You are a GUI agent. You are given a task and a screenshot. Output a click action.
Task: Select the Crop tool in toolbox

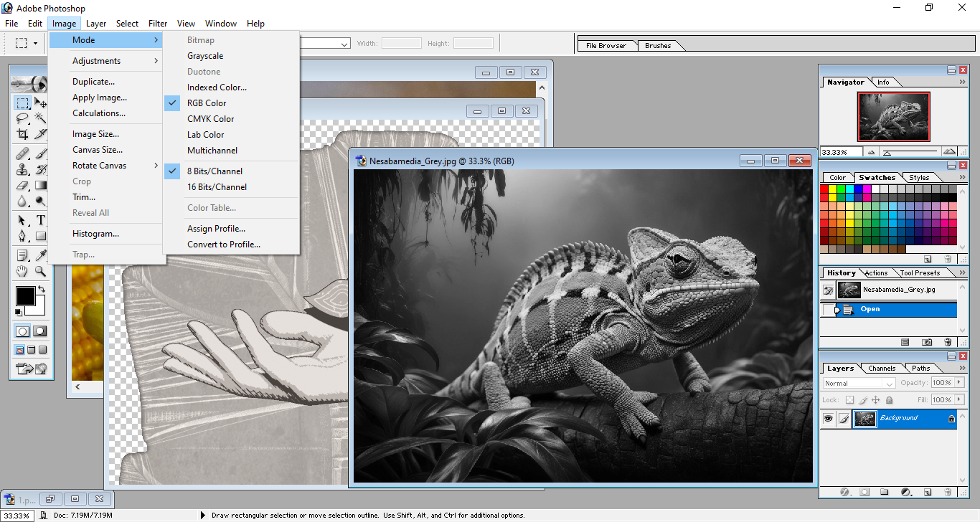point(22,134)
